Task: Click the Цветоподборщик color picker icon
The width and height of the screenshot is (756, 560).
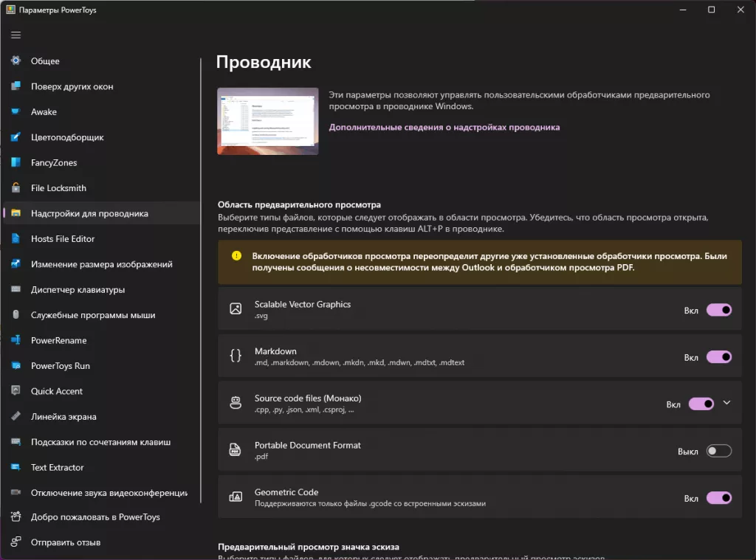Action: [16, 137]
